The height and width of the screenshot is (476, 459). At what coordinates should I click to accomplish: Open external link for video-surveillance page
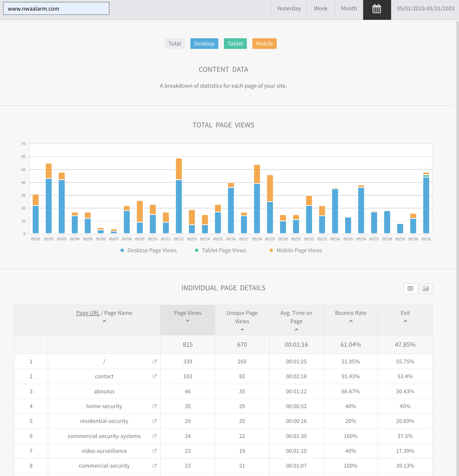point(154,451)
